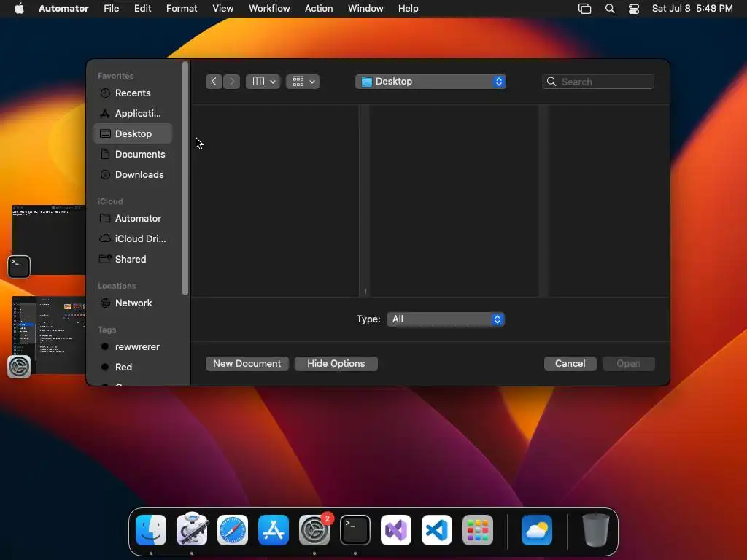The width and height of the screenshot is (747, 560).
Task: Select the Red tag in sidebar
Action: coord(133,367)
